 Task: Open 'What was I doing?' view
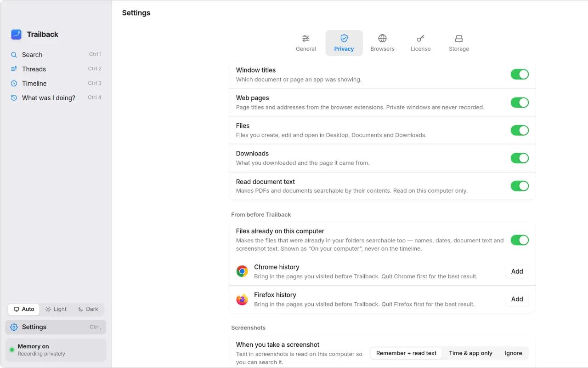point(56,98)
